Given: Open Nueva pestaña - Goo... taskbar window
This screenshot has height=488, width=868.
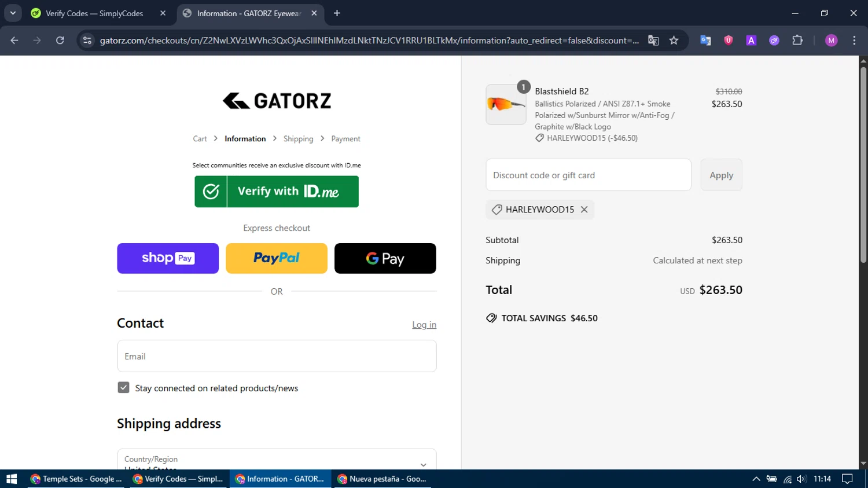Looking at the screenshot, I should pyautogui.click(x=383, y=479).
